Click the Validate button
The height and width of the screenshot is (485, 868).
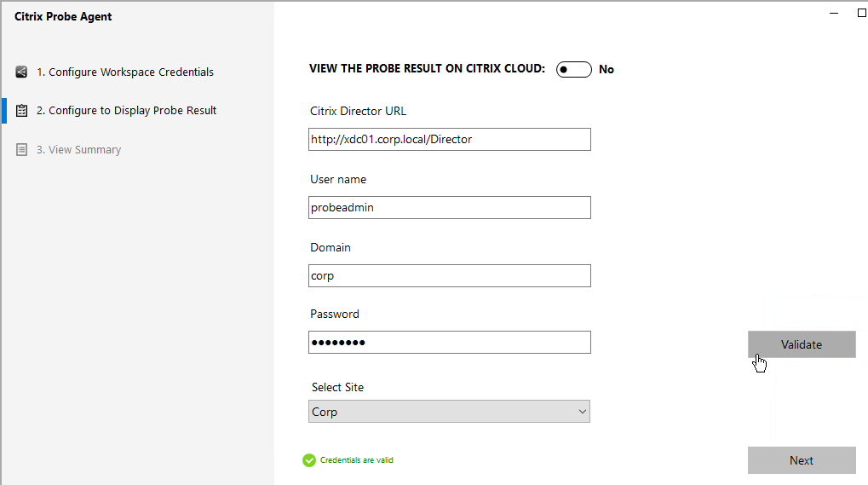click(802, 344)
